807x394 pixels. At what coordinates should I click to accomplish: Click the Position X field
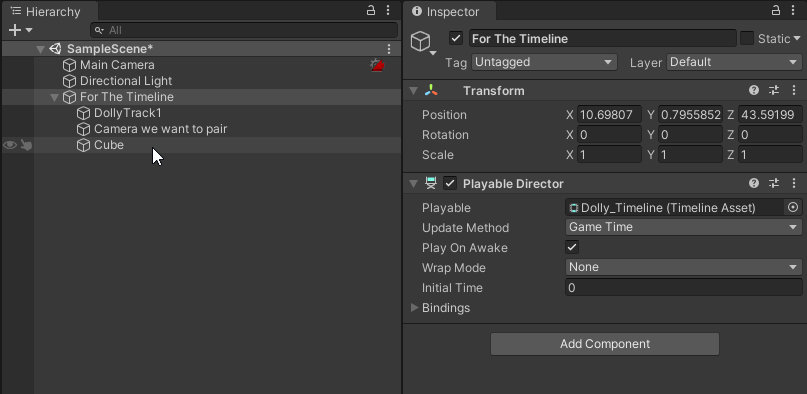(609, 114)
